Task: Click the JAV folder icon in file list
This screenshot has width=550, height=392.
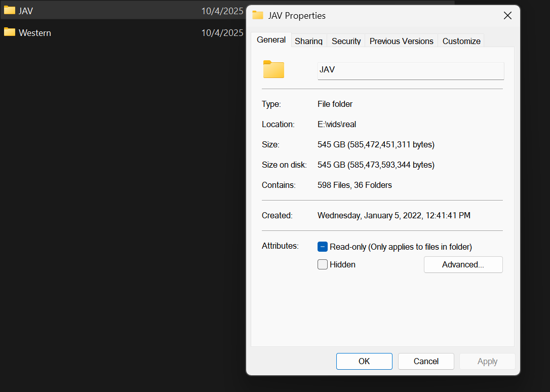Action: tap(10, 11)
